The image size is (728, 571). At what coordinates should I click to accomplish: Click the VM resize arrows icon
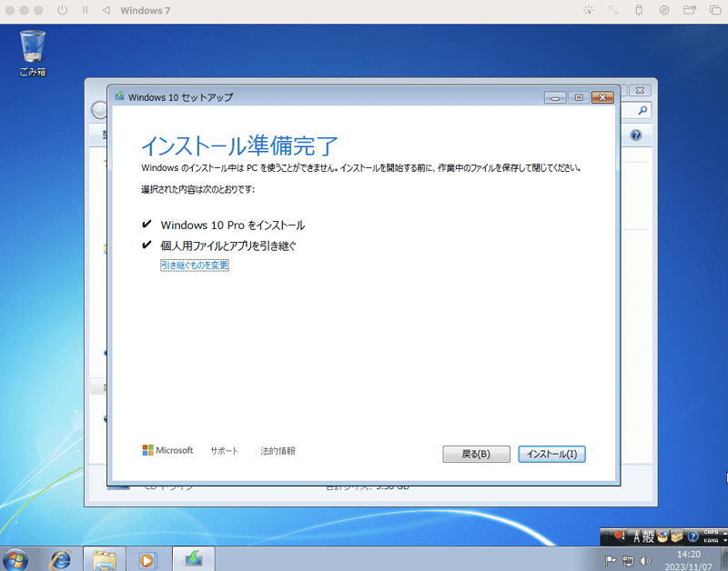(x=613, y=10)
